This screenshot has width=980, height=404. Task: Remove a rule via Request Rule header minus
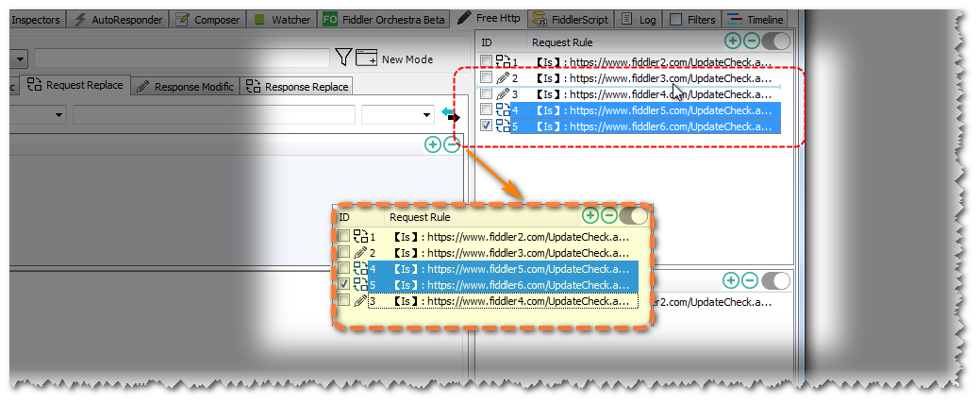[751, 42]
